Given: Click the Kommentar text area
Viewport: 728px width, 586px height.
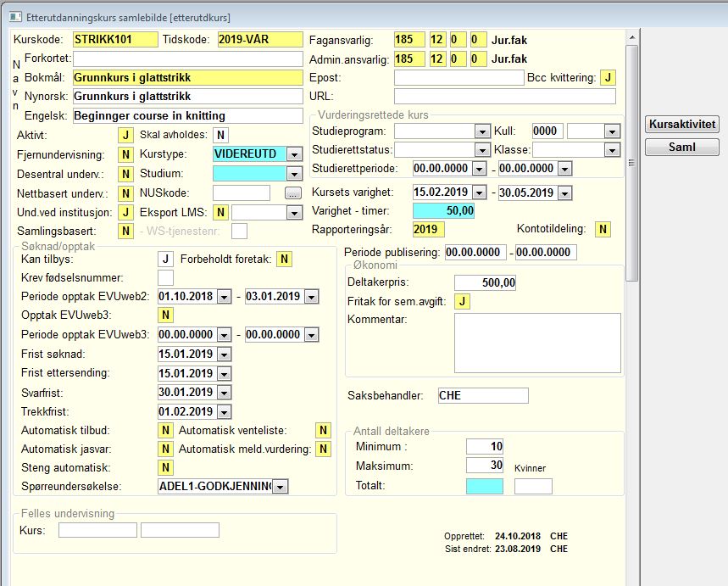Looking at the screenshot, I should point(537,343).
